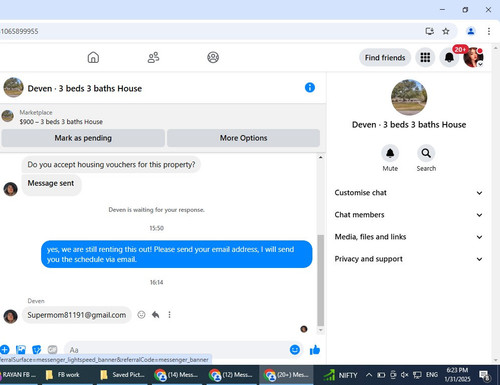Open the blue plus more actions icon
The height and width of the screenshot is (385, 500).
(x=5, y=350)
